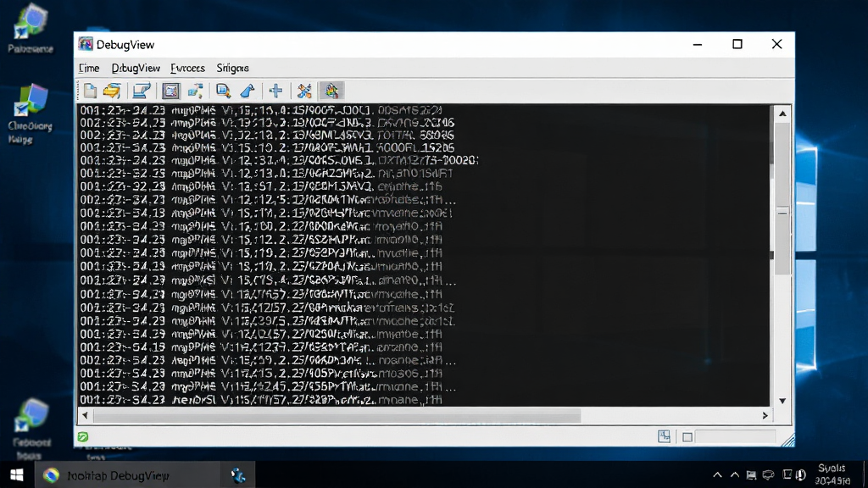Select the bottom-left desktop shortcut icon
Image resolution: width=868 pixels, height=488 pixels.
click(31, 429)
